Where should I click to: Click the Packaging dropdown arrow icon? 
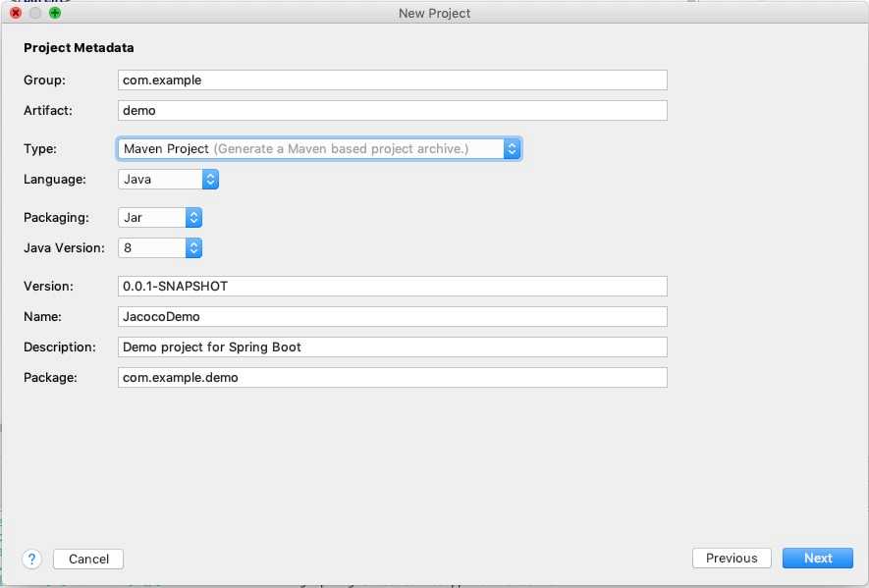tap(193, 217)
